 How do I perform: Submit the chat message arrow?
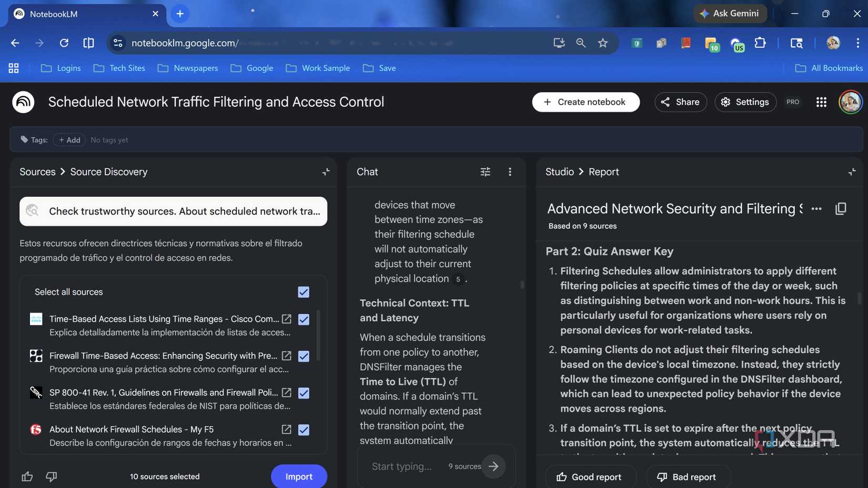(493, 466)
